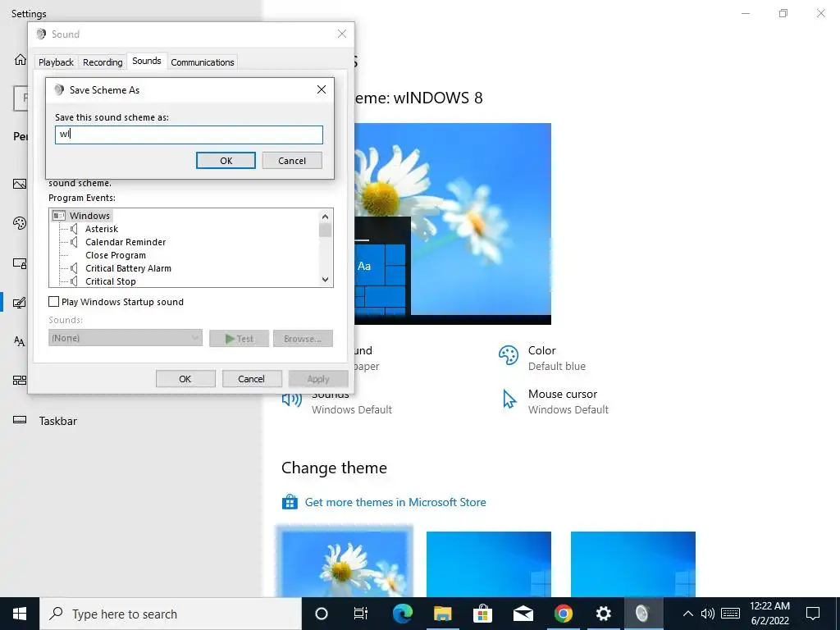This screenshot has height=630, width=840.
Task: Click the Settings home icon
Action: (20, 59)
